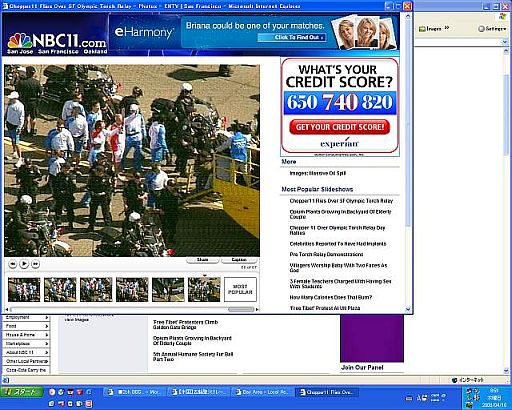The width and height of the screenshot is (512, 410).
Task: Expand the House & Home sidebar menu
Action: pyautogui.click(x=26, y=335)
